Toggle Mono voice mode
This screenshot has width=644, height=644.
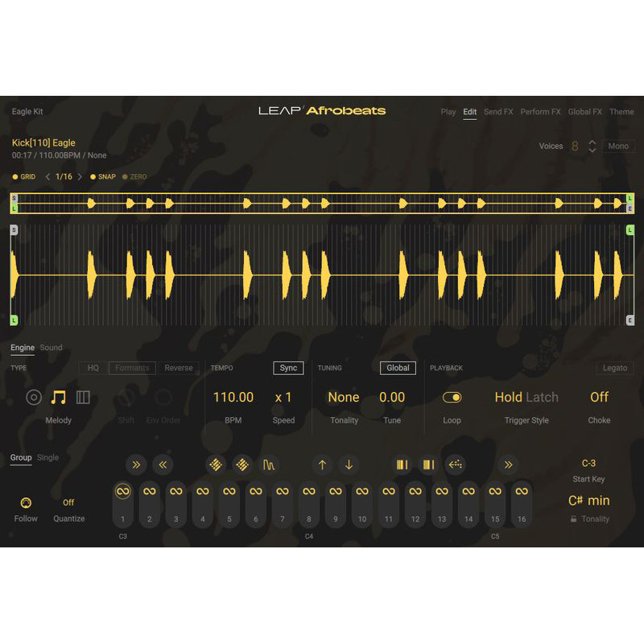pyautogui.click(x=618, y=147)
